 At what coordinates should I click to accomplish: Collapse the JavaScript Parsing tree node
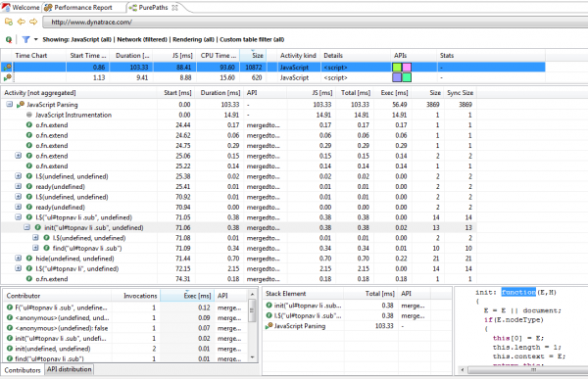click(x=10, y=104)
